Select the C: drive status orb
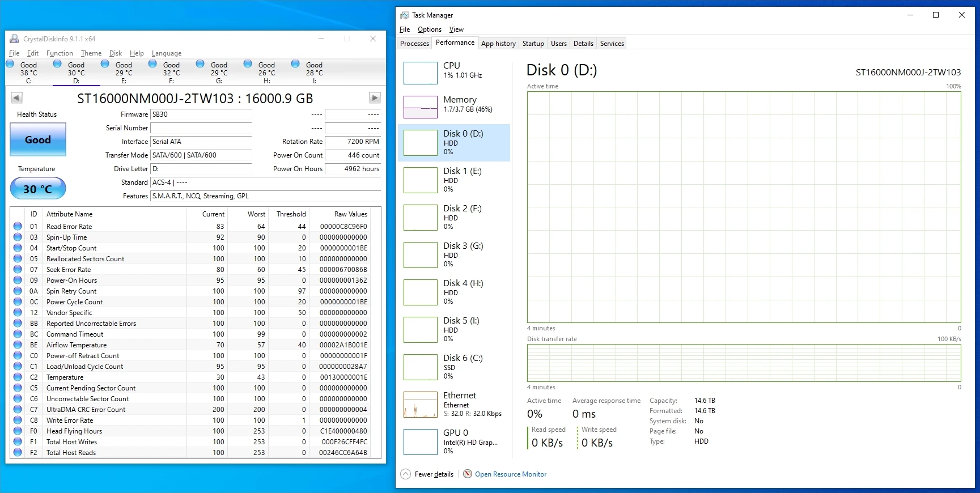This screenshot has height=493, width=980. pos(10,64)
